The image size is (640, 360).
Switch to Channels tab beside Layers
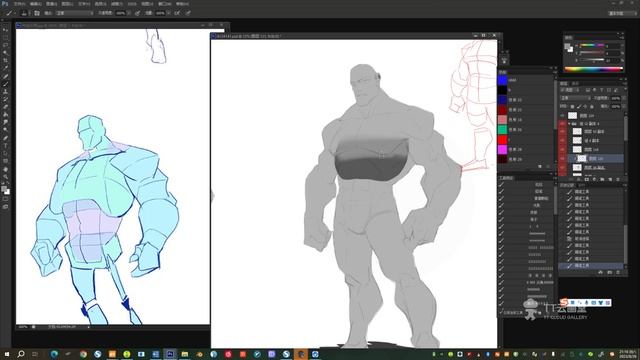(x=576, y=83)
